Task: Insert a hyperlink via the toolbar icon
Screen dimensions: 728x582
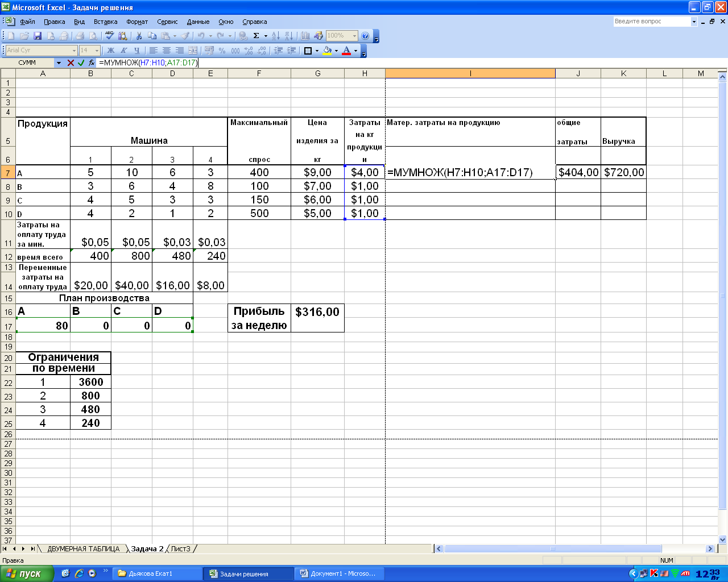Action: coord(243,36)
